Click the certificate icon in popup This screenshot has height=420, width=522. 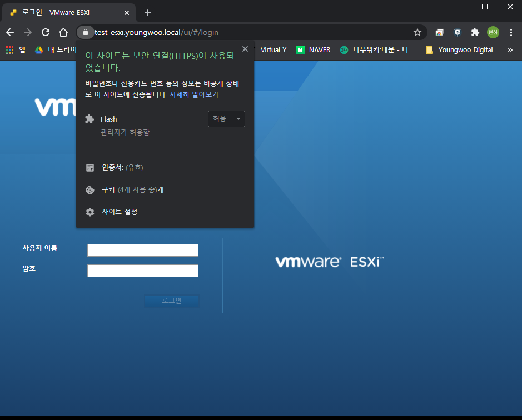90,167
